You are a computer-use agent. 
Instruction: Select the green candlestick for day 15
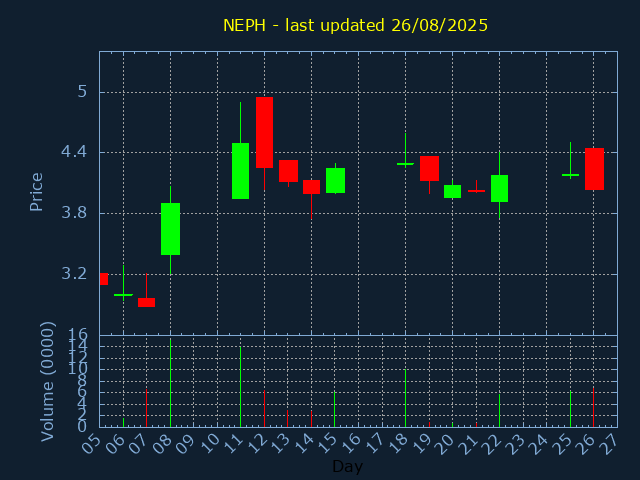(x=336, y=180)
